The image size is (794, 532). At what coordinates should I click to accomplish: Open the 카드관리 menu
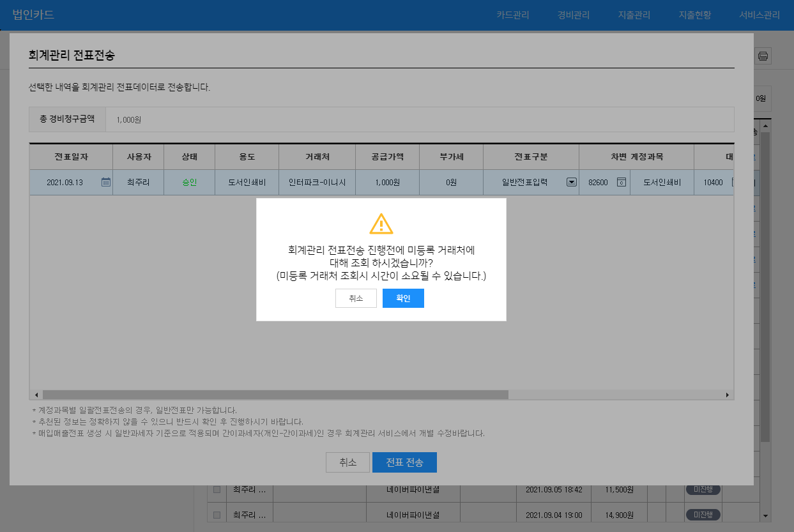(x=513, y=15)
